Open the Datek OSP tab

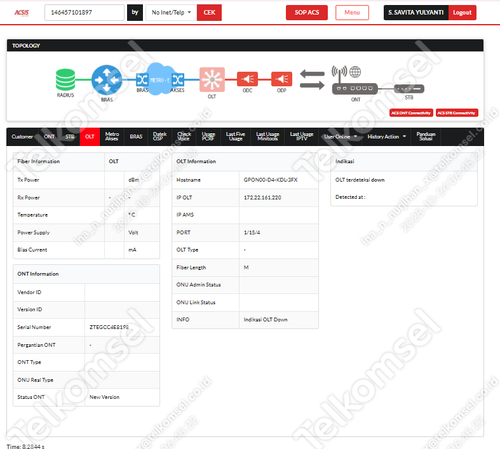click(x=159, y=137)
